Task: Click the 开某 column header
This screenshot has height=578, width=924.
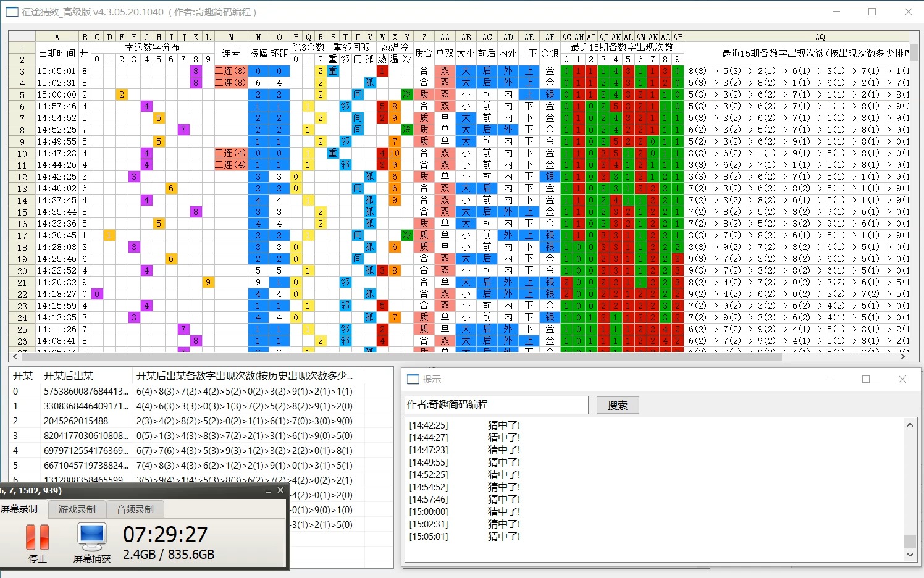Action: pos(23,375)
